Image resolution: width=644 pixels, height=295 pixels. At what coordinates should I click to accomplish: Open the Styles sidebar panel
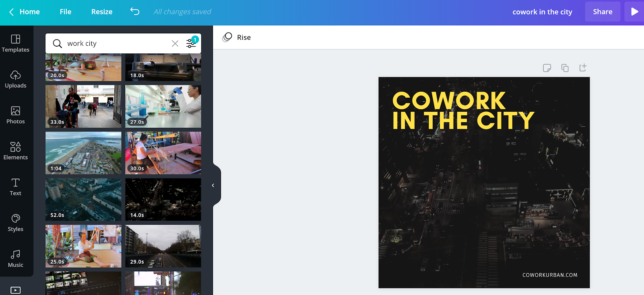point(16,223)
